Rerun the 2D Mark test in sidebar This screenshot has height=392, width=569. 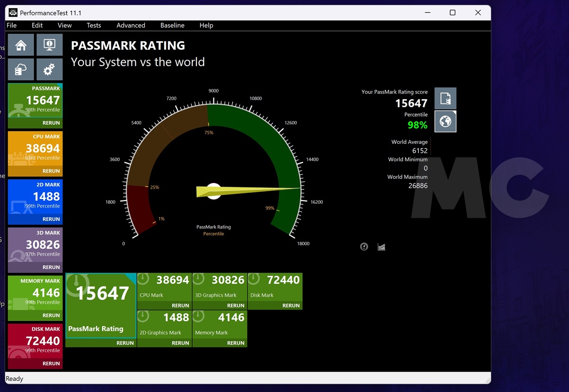51,219
